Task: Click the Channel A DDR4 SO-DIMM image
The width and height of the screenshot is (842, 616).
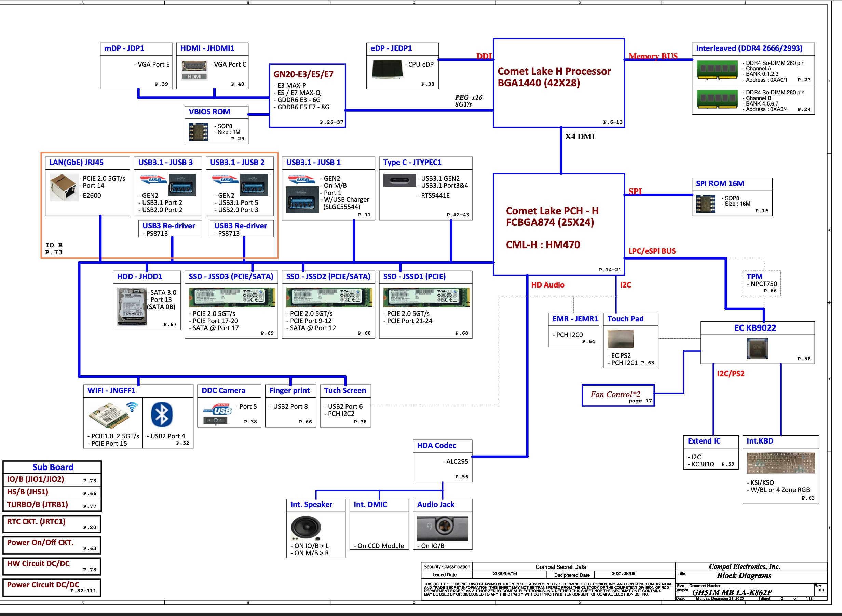Action: coord(717,70)
